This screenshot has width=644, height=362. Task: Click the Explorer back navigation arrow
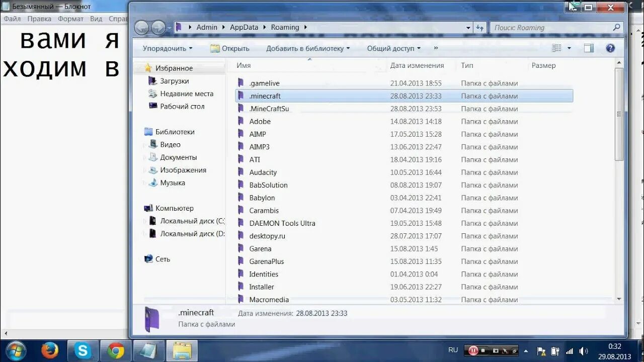(141, 28)
